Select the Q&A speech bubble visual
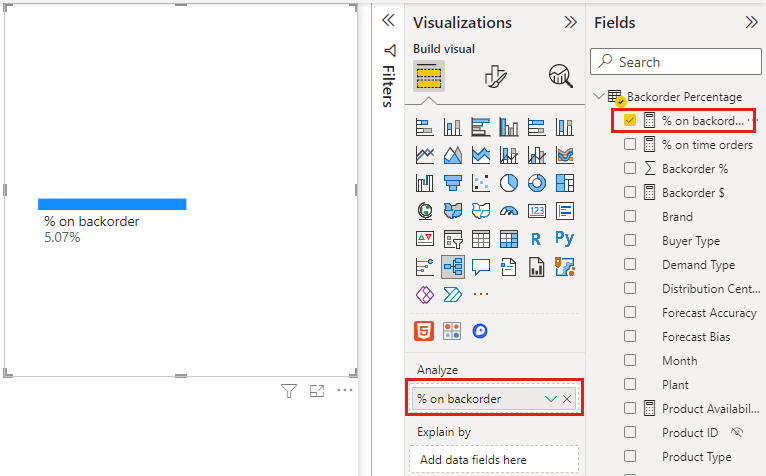 [x=481, y=267]
